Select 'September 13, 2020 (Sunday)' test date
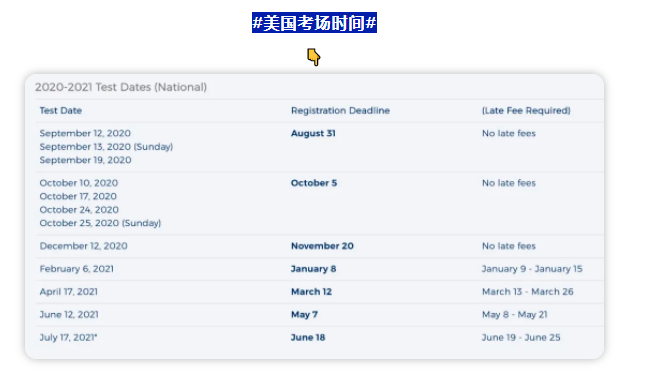 pyautogui.click(x=106, y=146)
